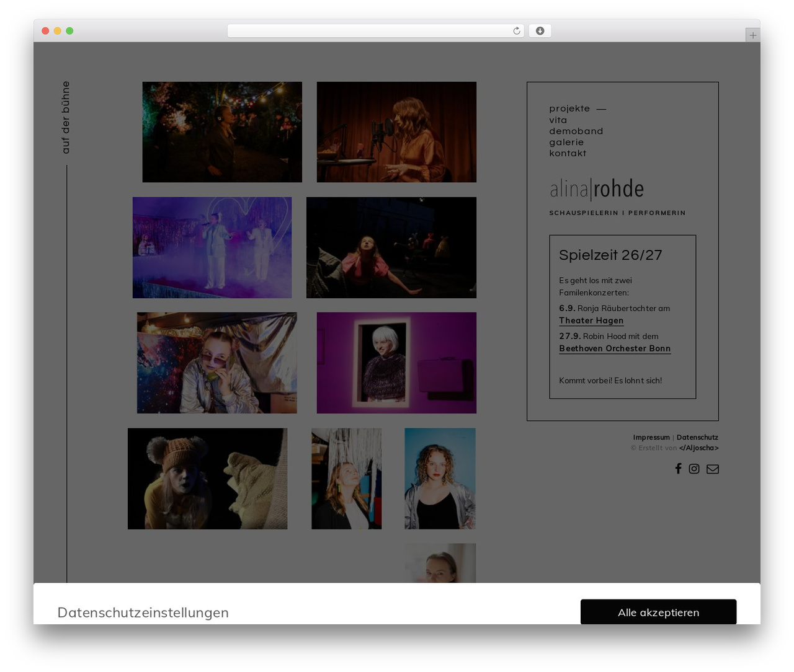Open the Datenschutz footer link
This screenshot has width=794, height=672.
pos(697,438)
